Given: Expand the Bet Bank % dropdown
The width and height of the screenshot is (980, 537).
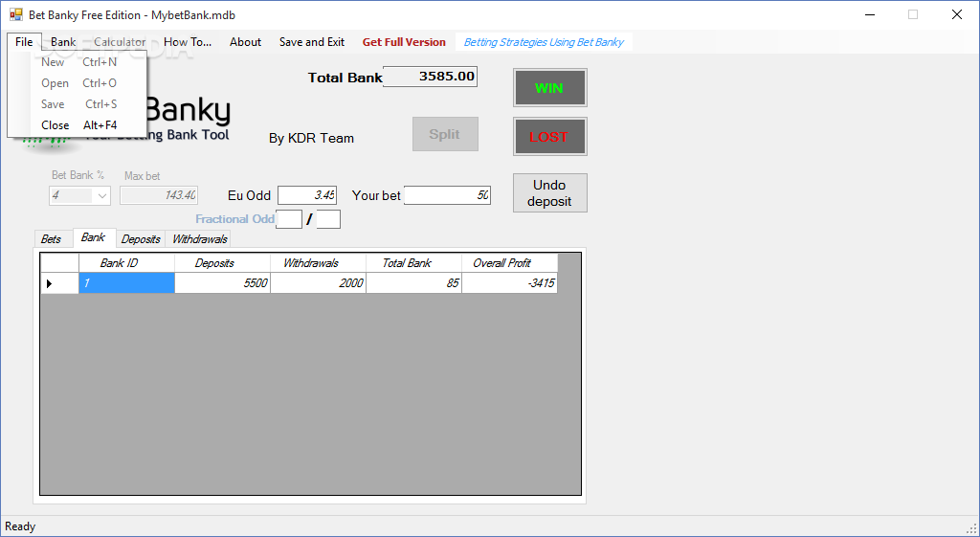Looking at the screenshot, I should [x=101, y=195].
